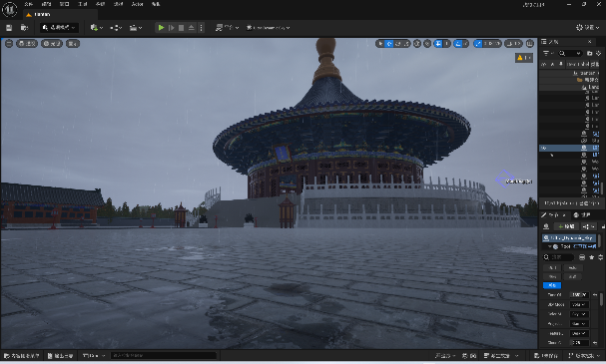The width and height of the screenshot is (606, 364).
Task: Click the Outliner vertical scrollbar
Action: click(x=601, y=187)
